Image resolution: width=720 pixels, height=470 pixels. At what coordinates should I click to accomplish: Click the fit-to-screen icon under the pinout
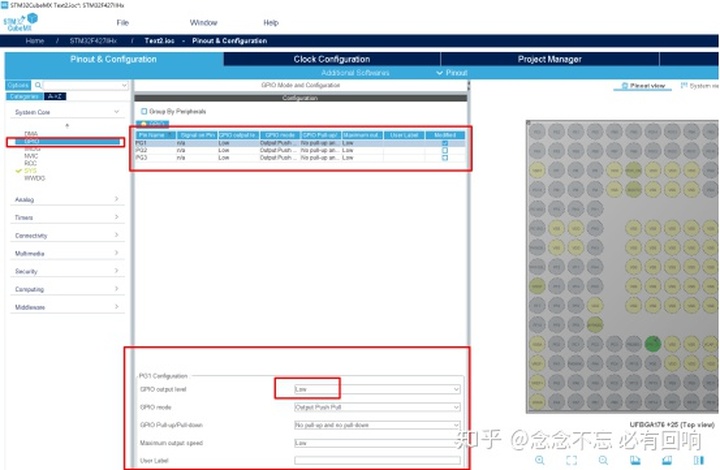pos(572,460)
